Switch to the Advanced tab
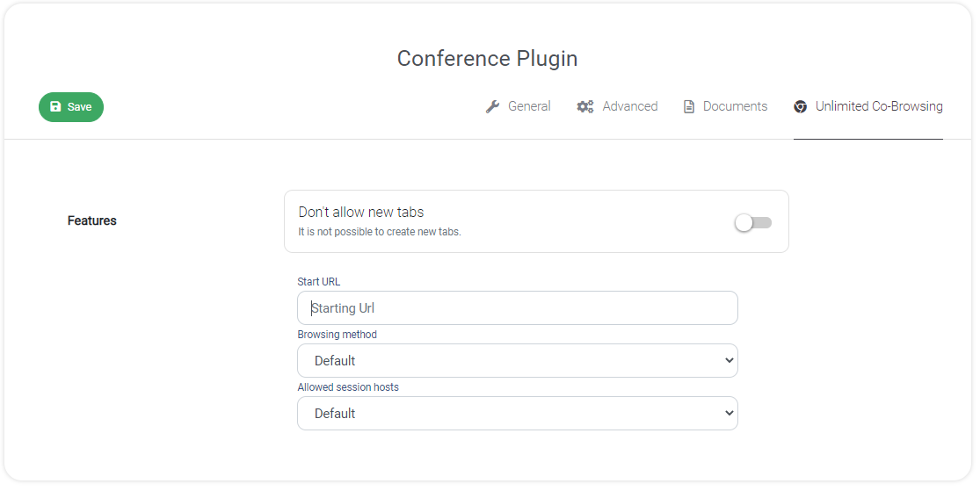The width and height of the screenshot is (980, 491). pyautogui.click(x=618, y=107)
